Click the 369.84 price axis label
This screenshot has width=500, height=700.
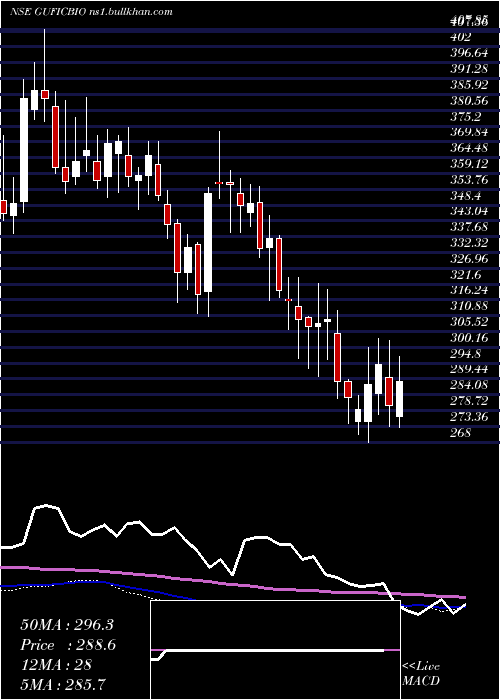tap(469, 133)
